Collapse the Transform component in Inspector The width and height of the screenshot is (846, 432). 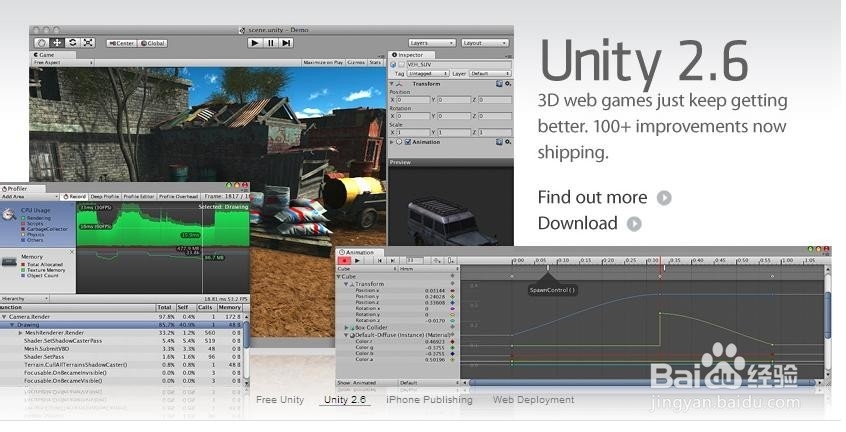coord(392,84)
